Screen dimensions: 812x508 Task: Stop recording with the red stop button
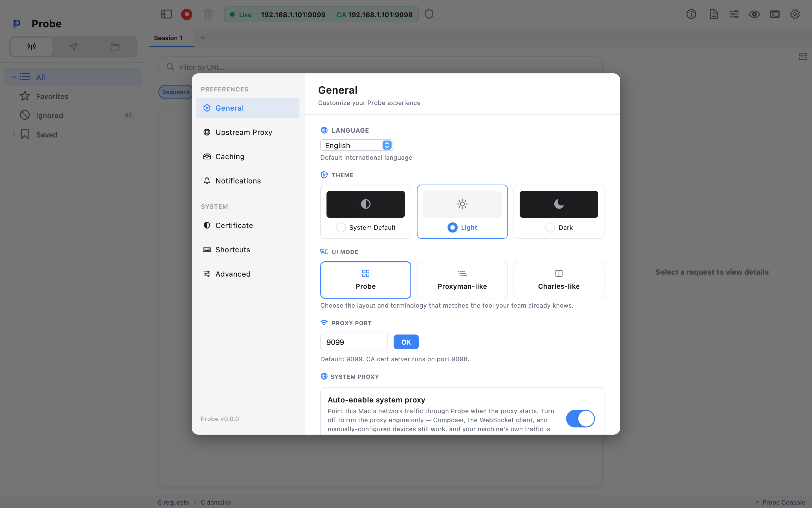[187, 14]
